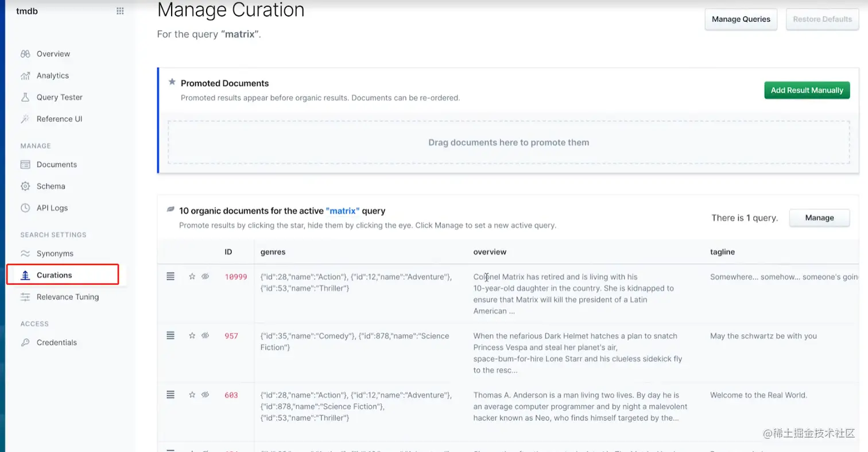This screenshot has height=452, width=868.
Task: Promote document 10999 with its star
Action: (192, 276)
